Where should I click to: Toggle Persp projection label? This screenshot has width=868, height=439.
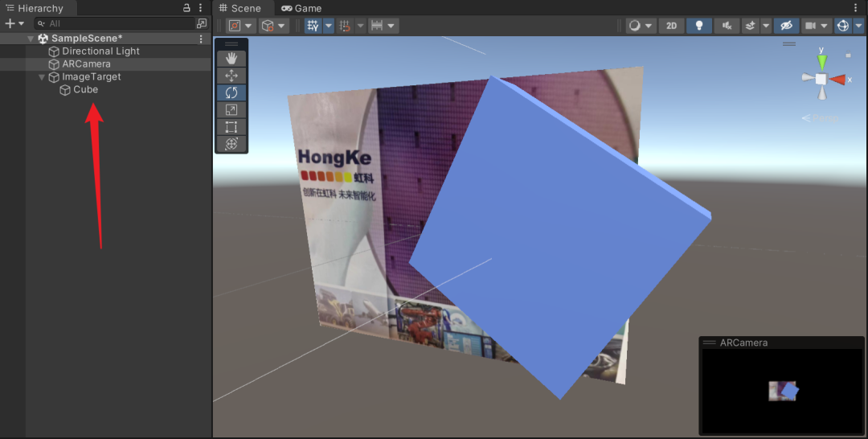(x=821, y=118)
